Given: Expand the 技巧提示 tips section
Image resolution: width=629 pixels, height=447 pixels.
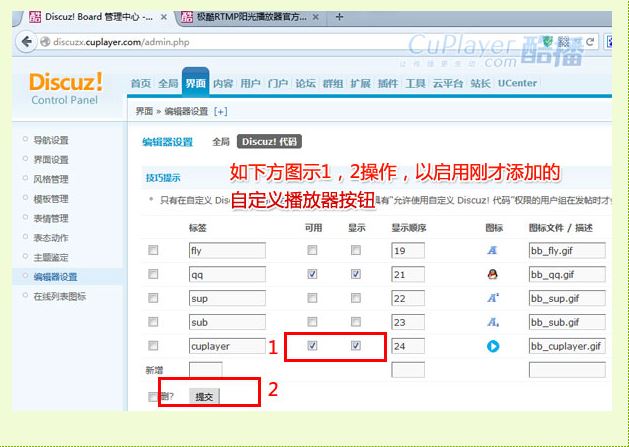Looking at the screenshot, I should [163, 178].
